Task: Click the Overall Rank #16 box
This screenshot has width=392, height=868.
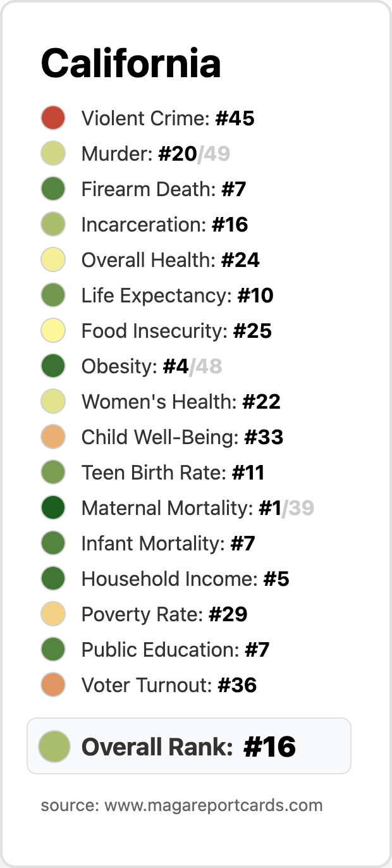Action: coord(189,746)
